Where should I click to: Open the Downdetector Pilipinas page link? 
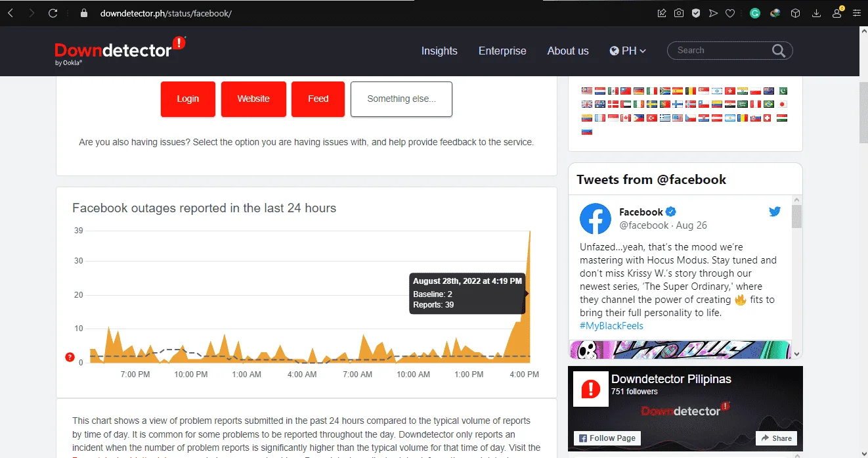(x=671, y=379)
